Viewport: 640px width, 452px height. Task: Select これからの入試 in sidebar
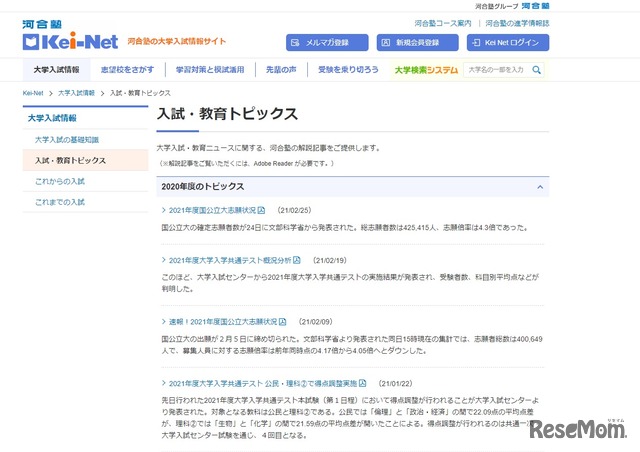point(60,181)
